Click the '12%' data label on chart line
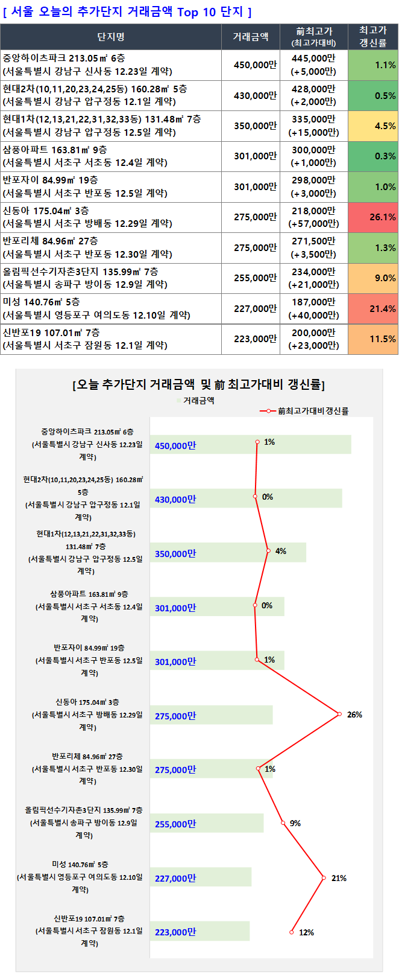 coord(306,933)
